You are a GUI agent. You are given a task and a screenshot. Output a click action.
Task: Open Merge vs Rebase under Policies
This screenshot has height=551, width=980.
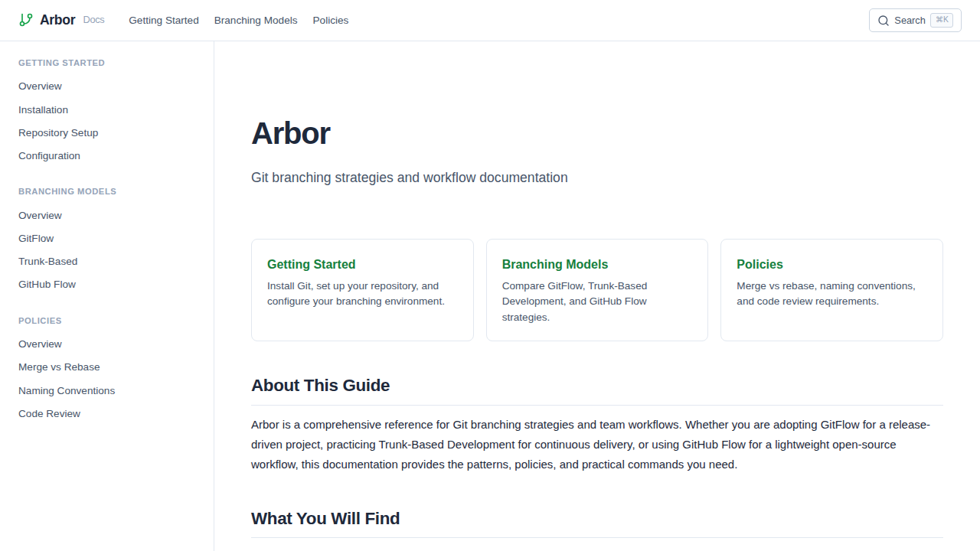59,367
